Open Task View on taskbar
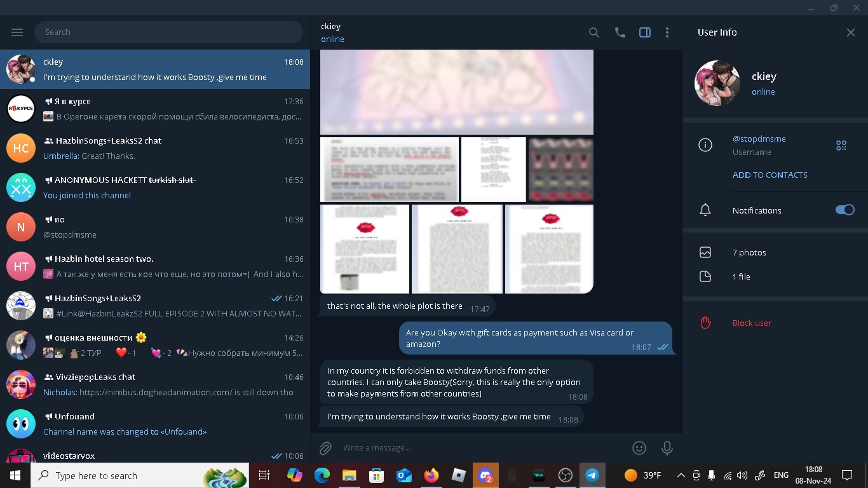 (264, 475)
